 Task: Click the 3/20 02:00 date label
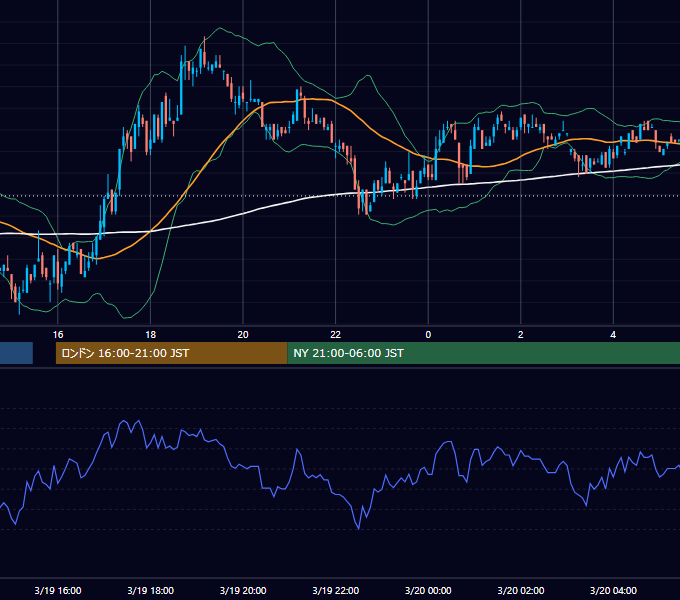[520, 590]
